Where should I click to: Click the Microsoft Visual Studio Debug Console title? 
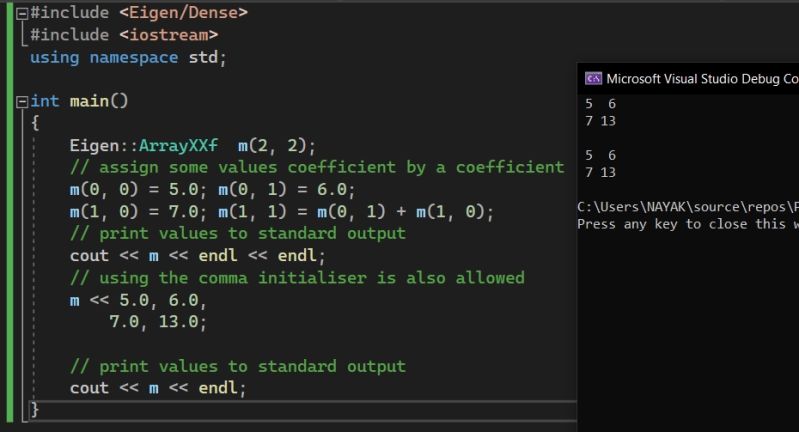coord(702,78)
